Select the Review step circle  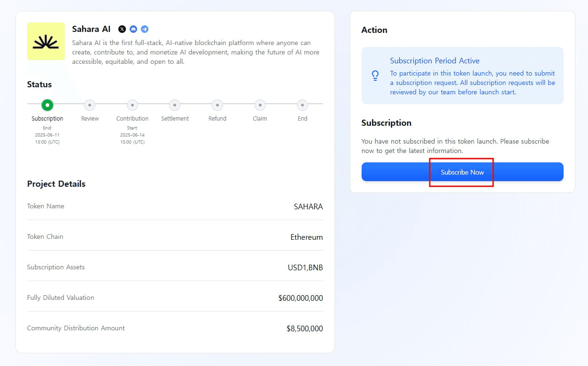point(90,105)
